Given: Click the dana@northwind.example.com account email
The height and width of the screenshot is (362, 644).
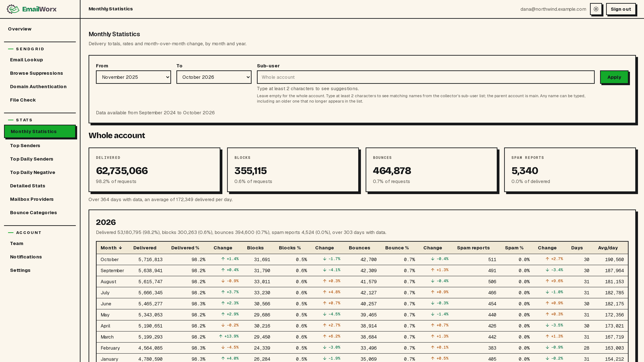Looking at the screenshot, I should [x=553, y=9].
